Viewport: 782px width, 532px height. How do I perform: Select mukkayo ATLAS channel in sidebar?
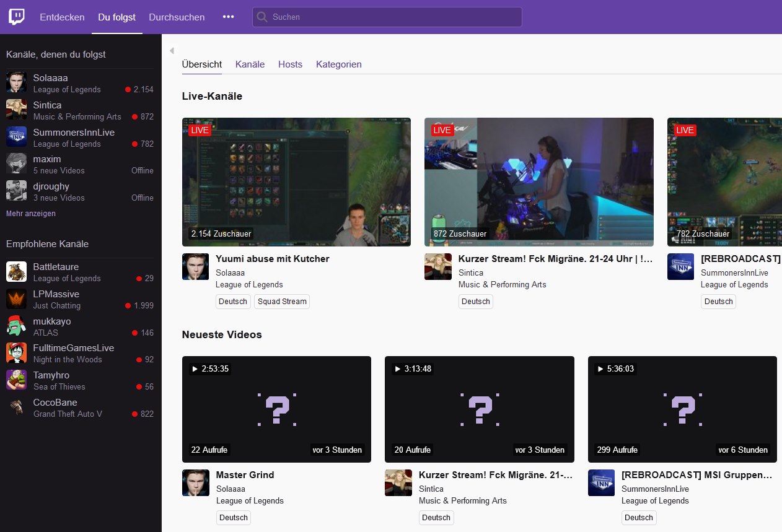[80, 326]
